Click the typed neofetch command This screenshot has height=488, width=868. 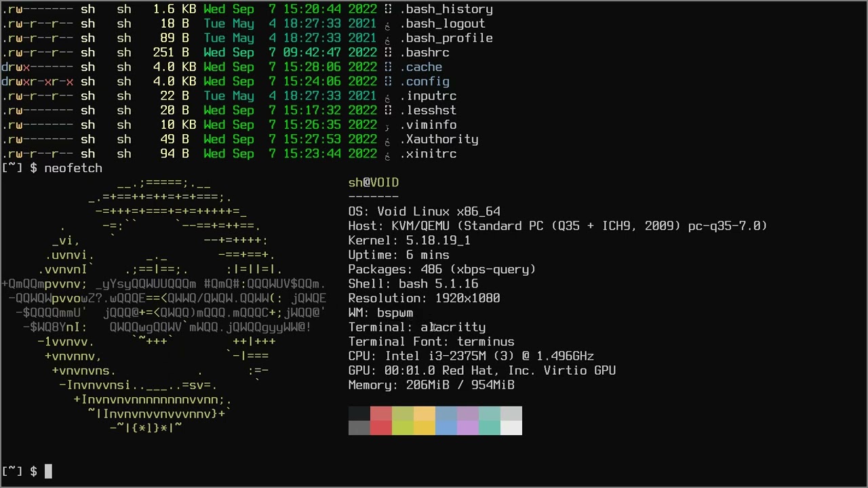(x=73, y=168)
